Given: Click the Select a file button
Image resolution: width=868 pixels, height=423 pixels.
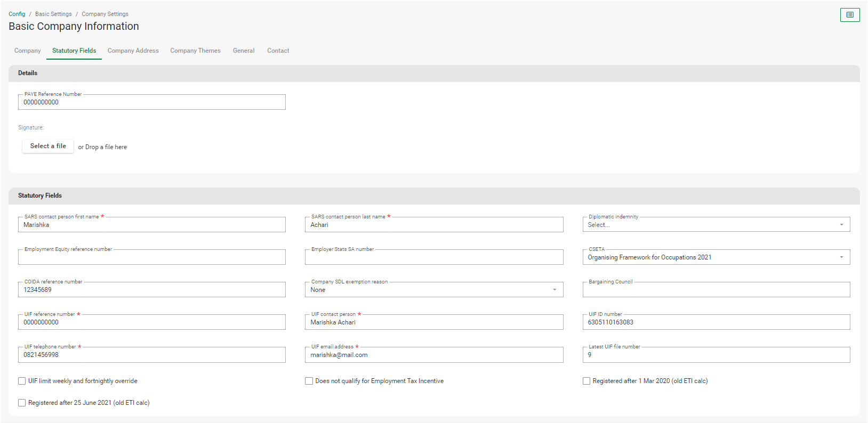Looking at the screenshot, I should (x=48, y=146).
